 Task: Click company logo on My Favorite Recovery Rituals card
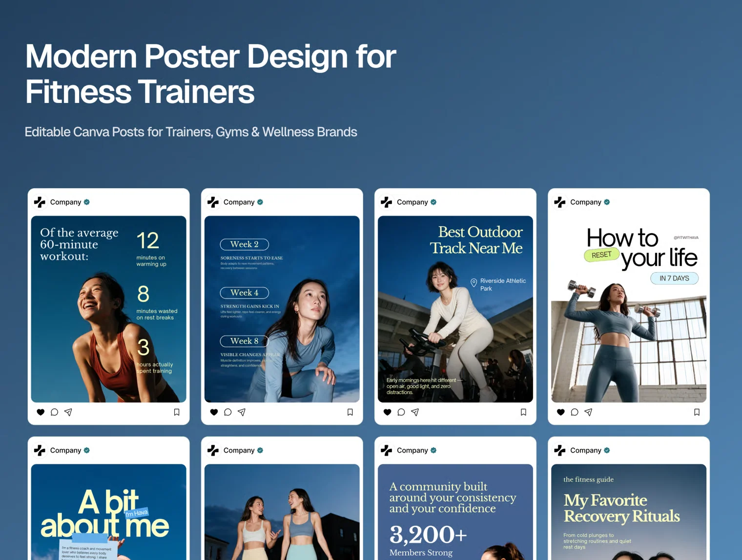pos(559,450)
